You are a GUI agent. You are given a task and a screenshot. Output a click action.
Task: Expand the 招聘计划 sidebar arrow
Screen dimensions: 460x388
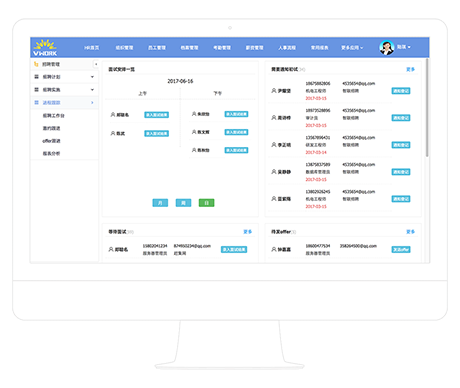pos(92,77)
